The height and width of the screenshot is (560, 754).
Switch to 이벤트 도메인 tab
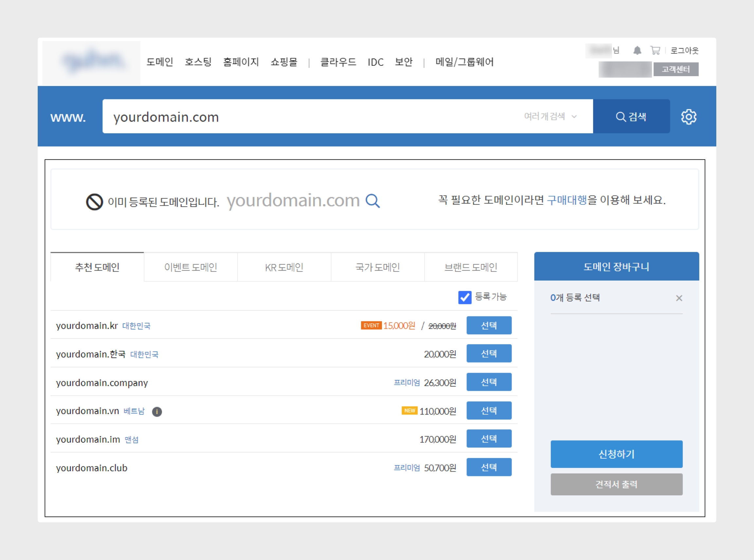pos(190,267)
